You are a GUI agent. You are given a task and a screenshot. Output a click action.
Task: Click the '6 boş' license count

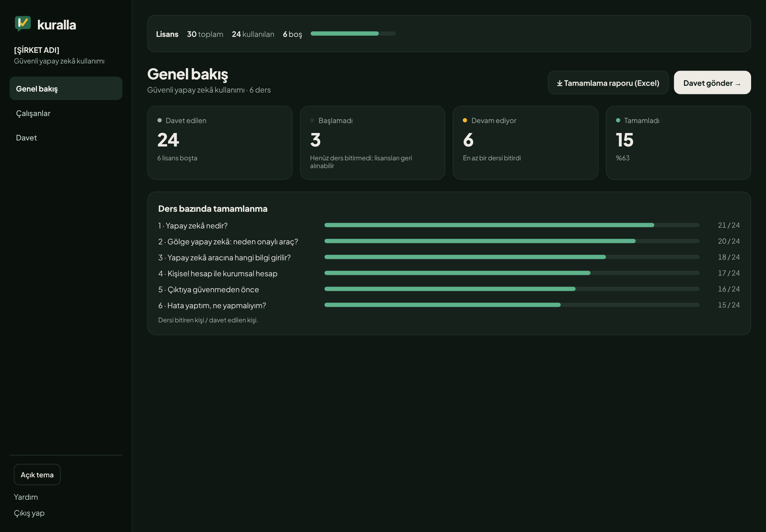point(293,34)
